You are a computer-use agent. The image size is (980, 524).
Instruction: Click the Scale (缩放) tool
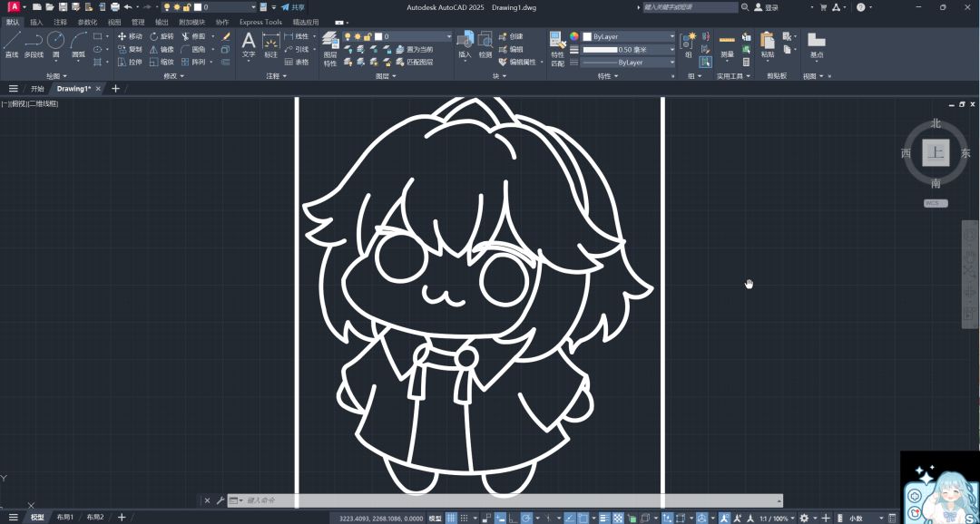pyautogui.click(x=162, y=62)
